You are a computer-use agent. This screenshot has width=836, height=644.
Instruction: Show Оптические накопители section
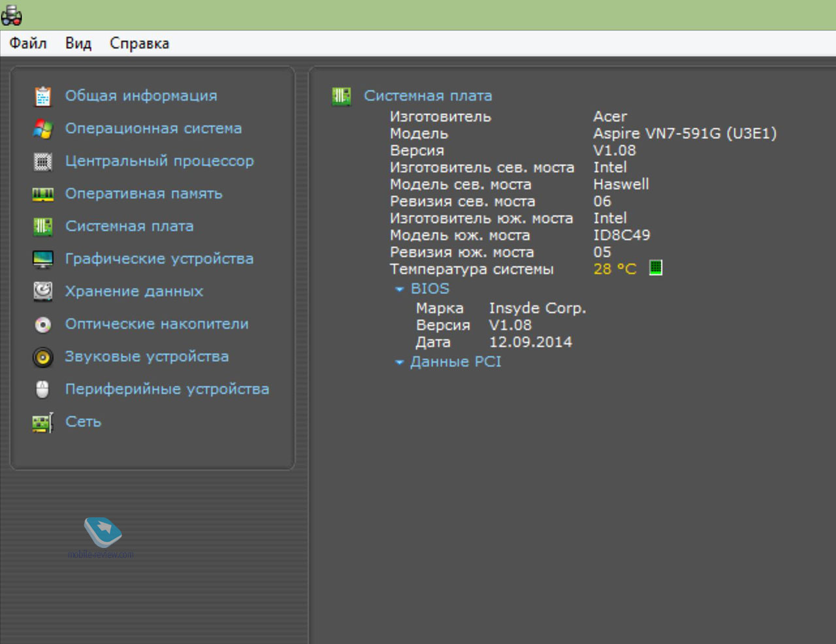(157, 324)
